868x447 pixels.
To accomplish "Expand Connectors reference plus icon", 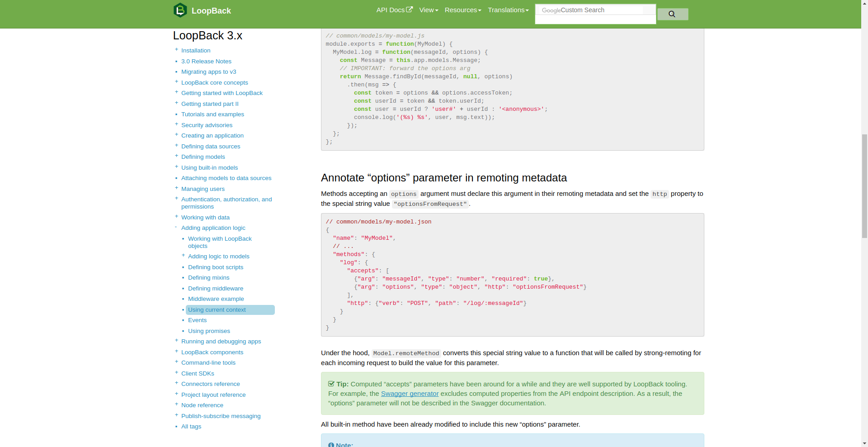I will pos(176,383).
